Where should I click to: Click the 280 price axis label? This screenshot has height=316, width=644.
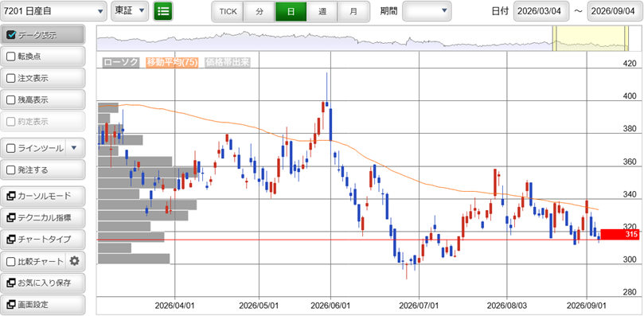pos(629,292)
